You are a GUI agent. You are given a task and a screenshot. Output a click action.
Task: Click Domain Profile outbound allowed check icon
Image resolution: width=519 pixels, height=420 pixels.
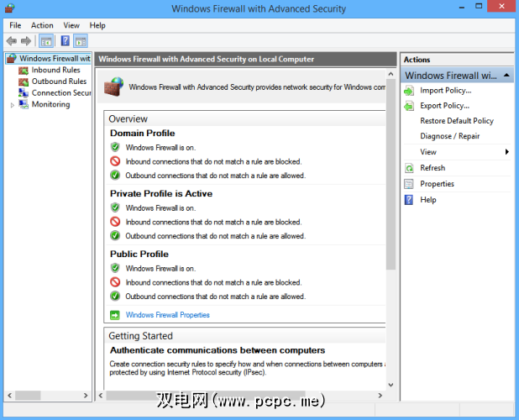(115, 175)
